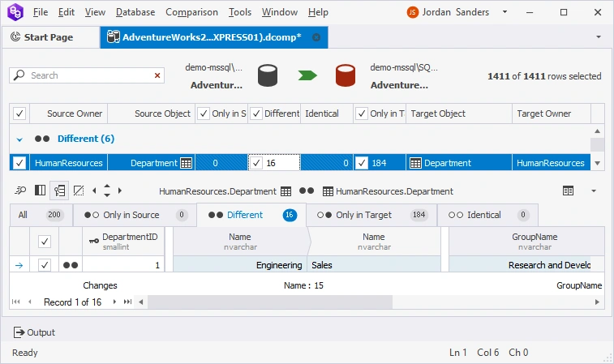Screen dimensions: 614x364
Task: Click the first icon in the data toolbar
Action: point(20,191)
